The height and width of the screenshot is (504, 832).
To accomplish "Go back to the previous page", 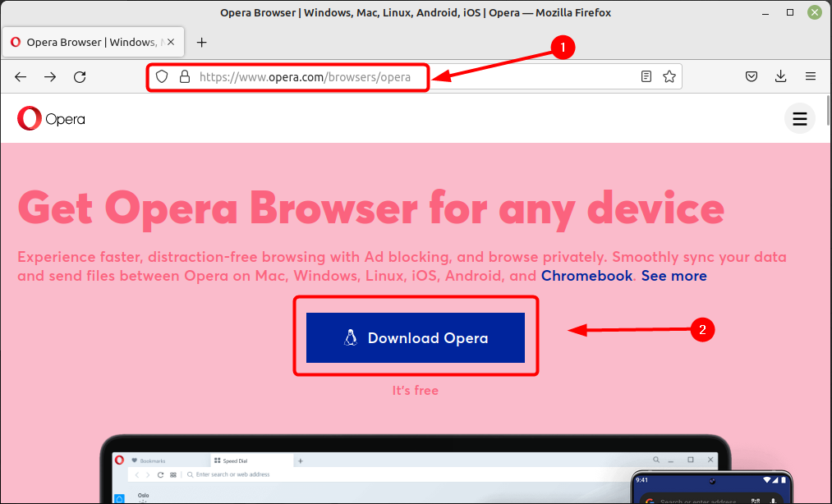I will 21,77.
